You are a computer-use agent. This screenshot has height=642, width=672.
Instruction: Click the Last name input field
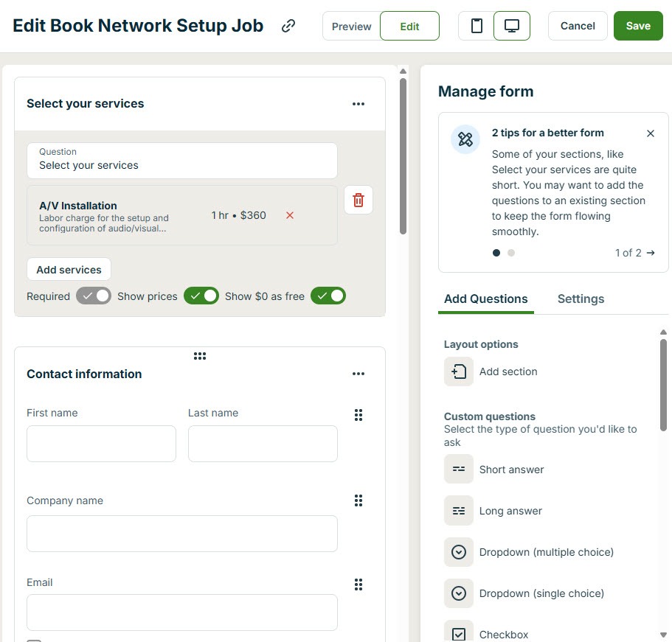[x=263, y=444]
